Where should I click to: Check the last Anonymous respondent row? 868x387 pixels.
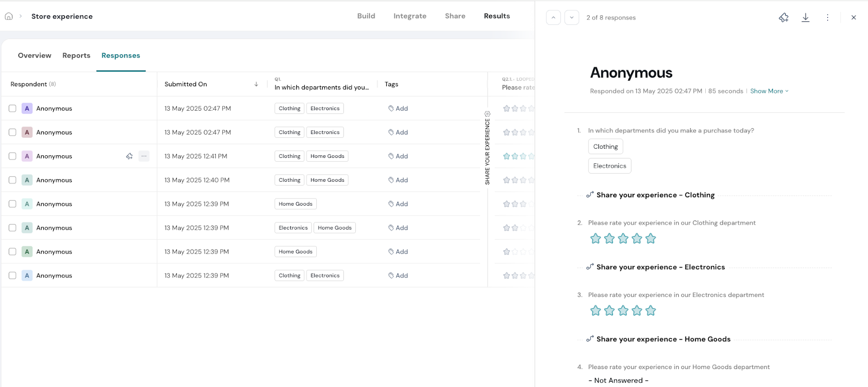tap(12, 276)
